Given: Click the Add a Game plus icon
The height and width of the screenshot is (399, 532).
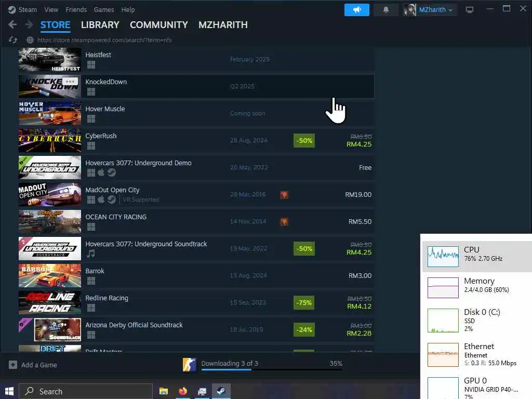Looking at the screenshot, I should (x=13, y=365).
